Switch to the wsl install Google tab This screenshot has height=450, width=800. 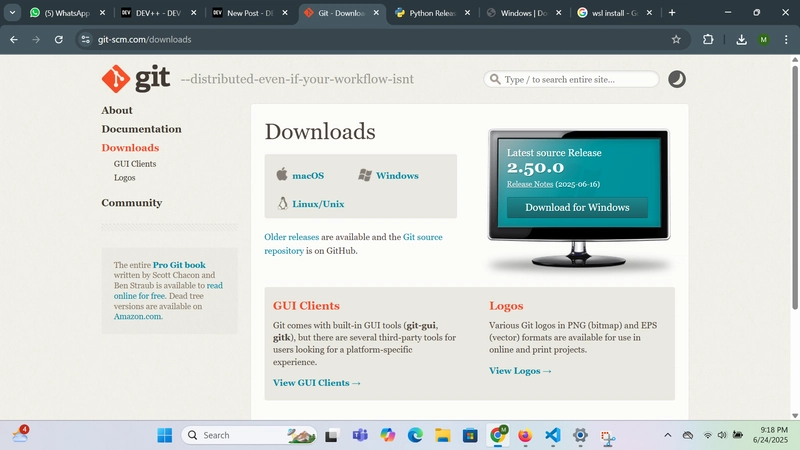click(x=614, y=13)
